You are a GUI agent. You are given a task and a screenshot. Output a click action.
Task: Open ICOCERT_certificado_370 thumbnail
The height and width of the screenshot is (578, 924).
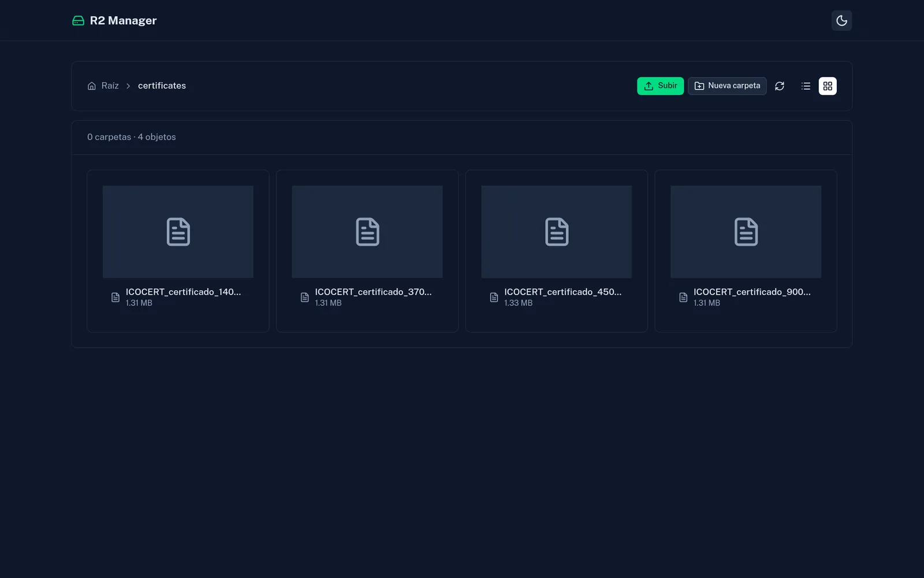[x=367, y=232]
